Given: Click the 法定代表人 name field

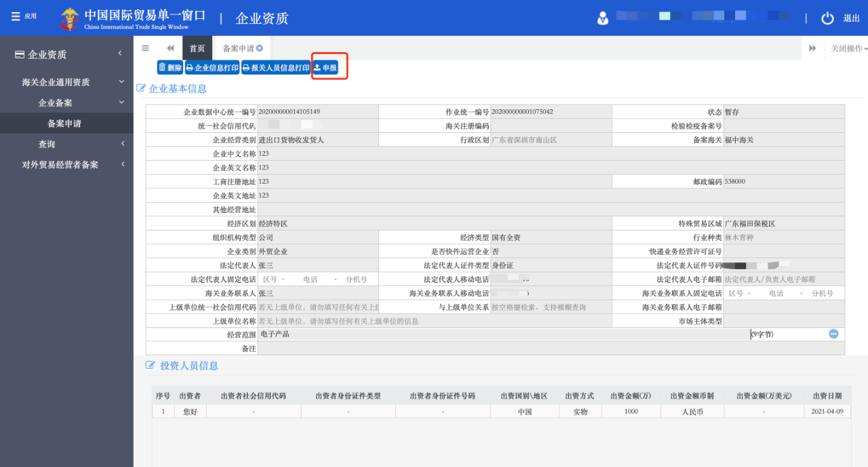Looking at the screenshot, I should click(x=317, y=265).
